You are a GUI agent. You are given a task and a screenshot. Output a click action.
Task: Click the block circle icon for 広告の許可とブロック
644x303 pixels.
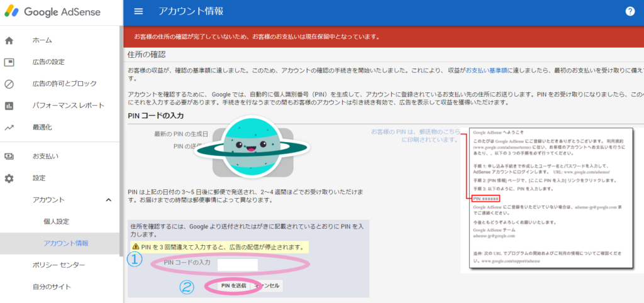9,84
